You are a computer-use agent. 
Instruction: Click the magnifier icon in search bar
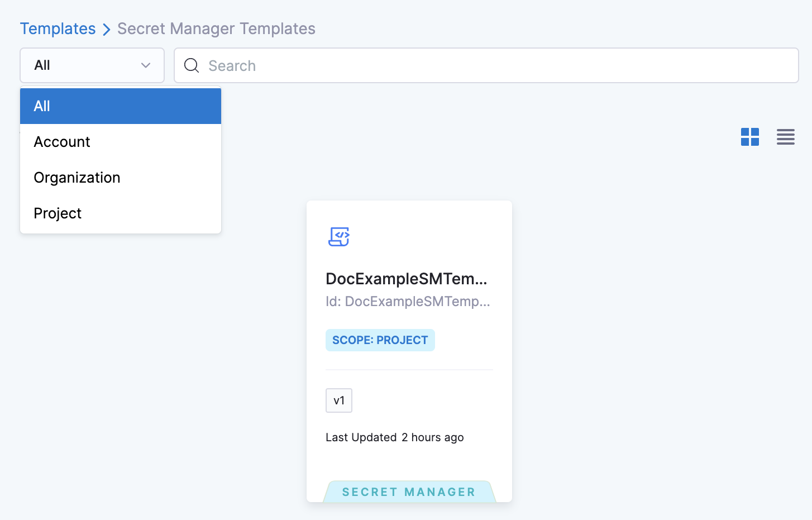click(x=192, y=66)
